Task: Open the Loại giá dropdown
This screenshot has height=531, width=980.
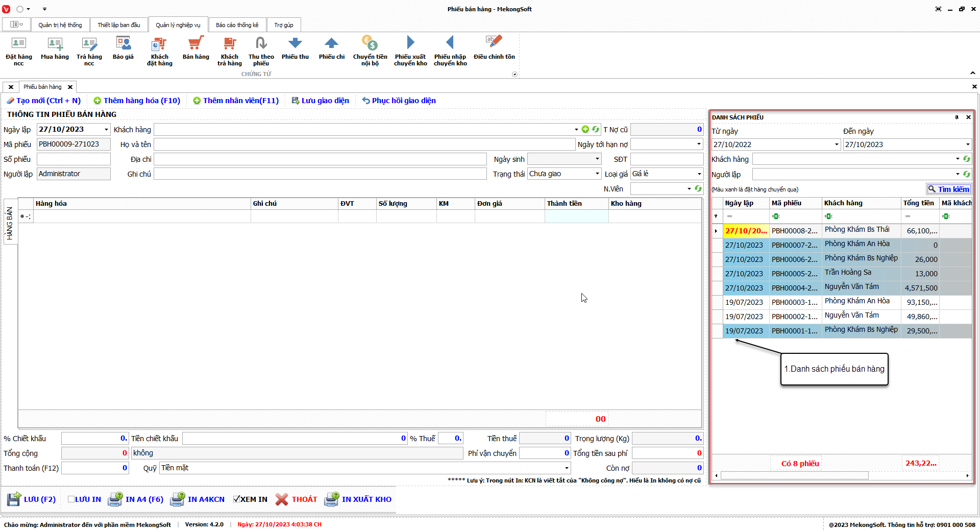Action: tap(699, 174)
